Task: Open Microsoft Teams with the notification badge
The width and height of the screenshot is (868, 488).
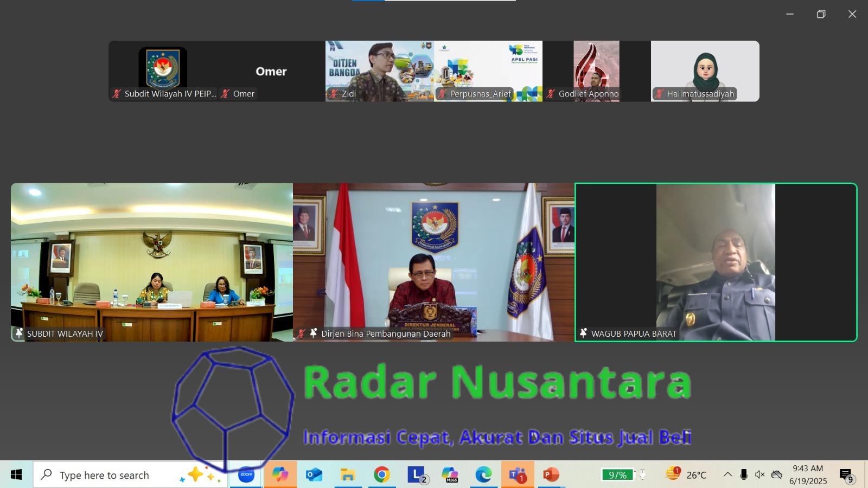Action: tap(517, 475)
